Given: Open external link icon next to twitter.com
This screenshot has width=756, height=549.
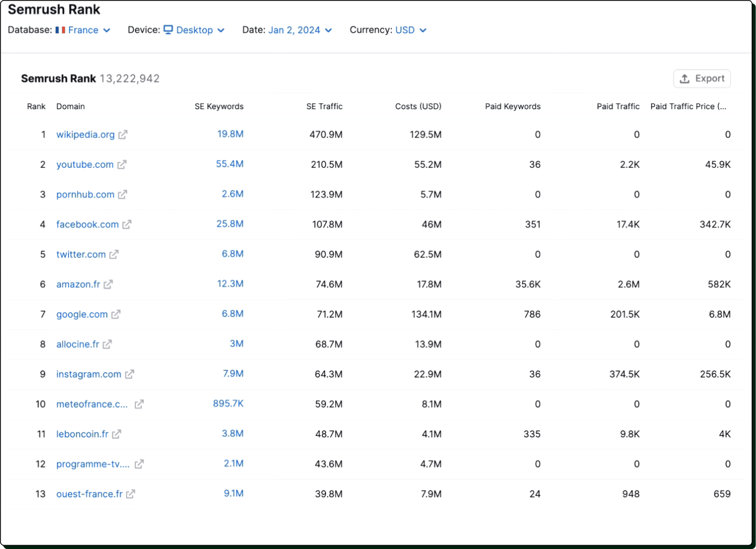Looking at the screenshot, I should pos(114,254).
